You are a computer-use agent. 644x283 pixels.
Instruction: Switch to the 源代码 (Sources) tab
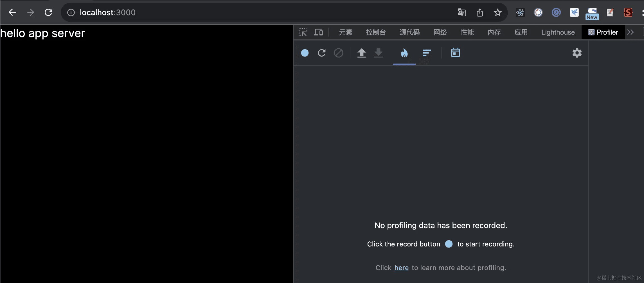(x=409, y=32)
